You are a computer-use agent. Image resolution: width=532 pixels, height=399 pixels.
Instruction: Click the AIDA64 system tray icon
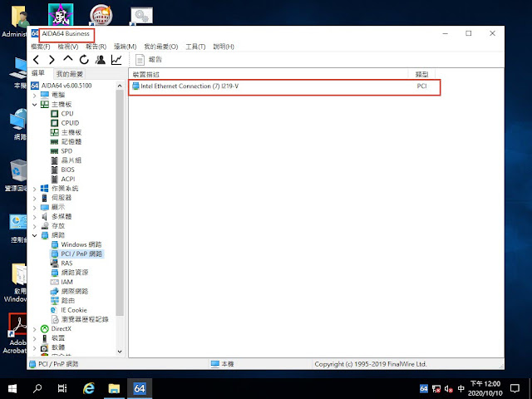pos(424,388)
